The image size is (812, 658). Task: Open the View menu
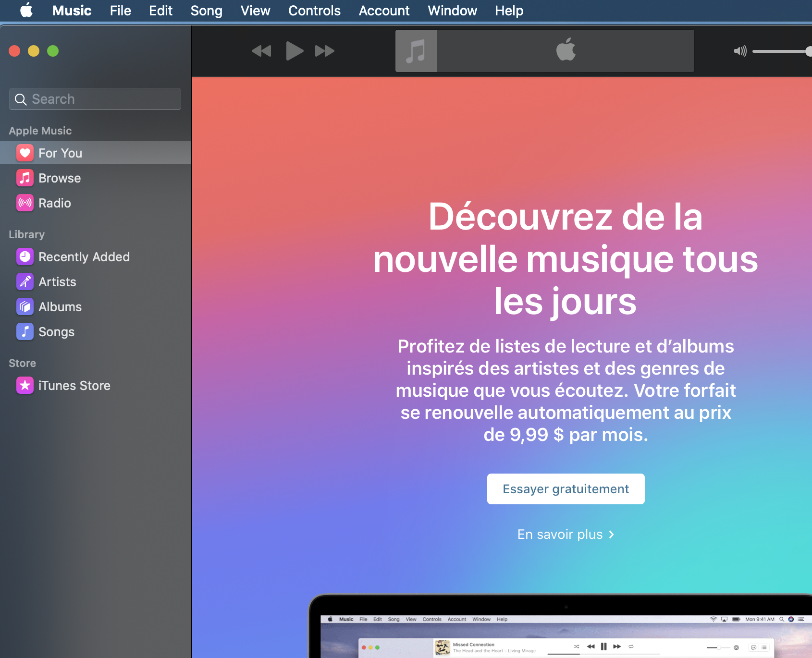(x=256, y=11)
